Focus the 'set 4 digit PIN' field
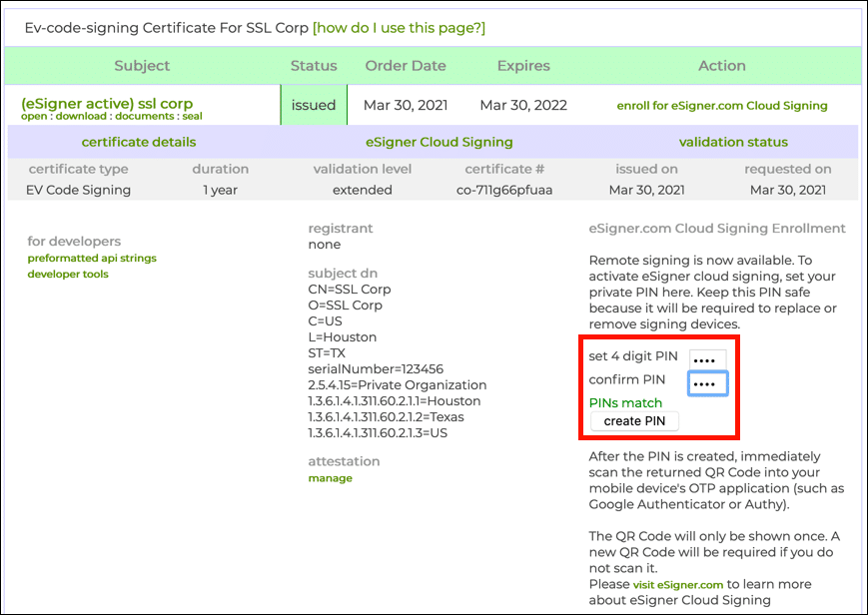The image size is (868, 615). click(x=707, y=357)
